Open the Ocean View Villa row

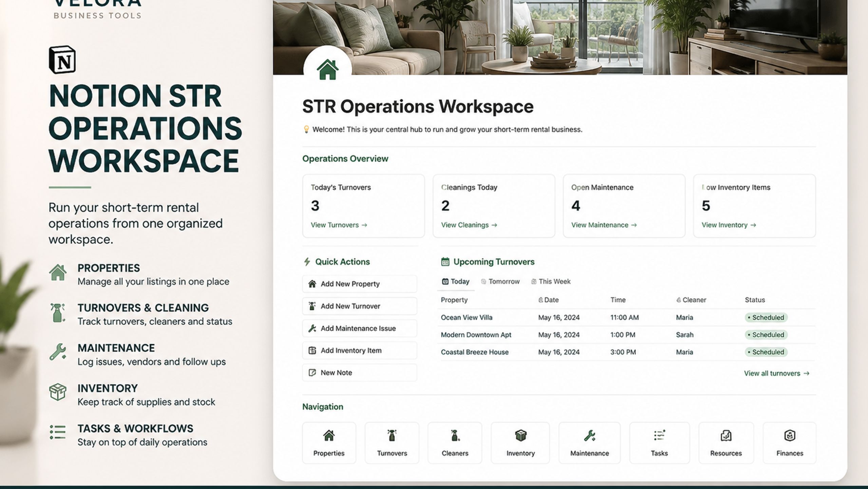[x=626, y=318]
